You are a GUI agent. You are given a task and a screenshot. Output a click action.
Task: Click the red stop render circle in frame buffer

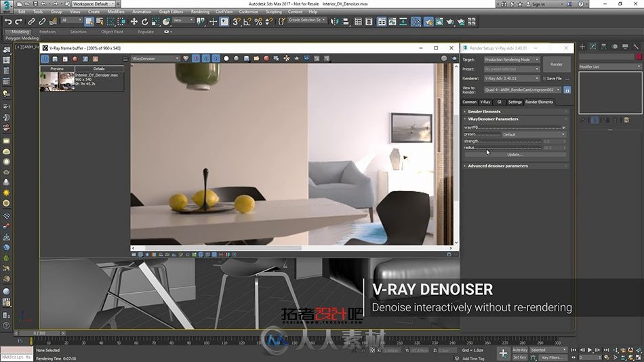266,58
